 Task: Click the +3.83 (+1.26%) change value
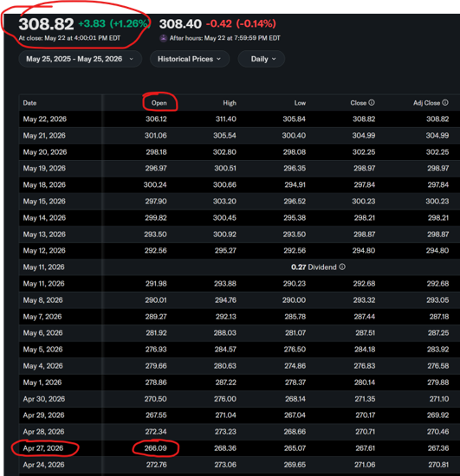[x=114, y=23]
